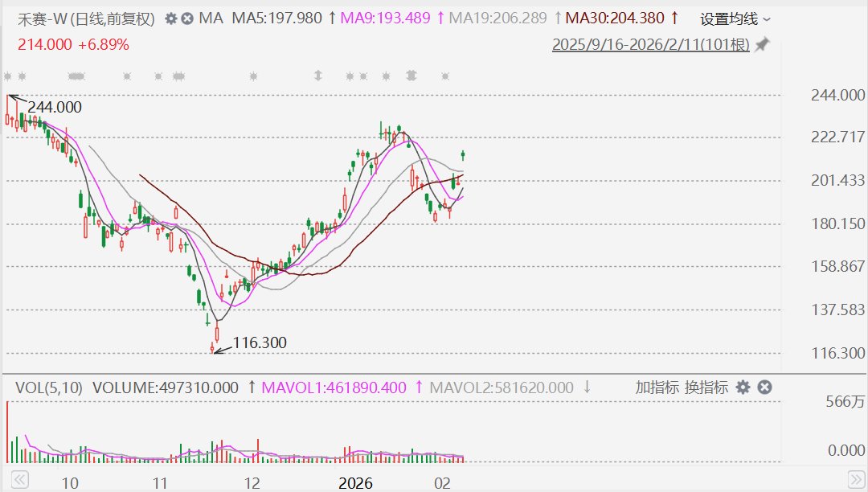Viewport: 868px width, 492px height.
Task: Click the 禾赛-W(日线,前复权) chart title
Action: (86, 19)
